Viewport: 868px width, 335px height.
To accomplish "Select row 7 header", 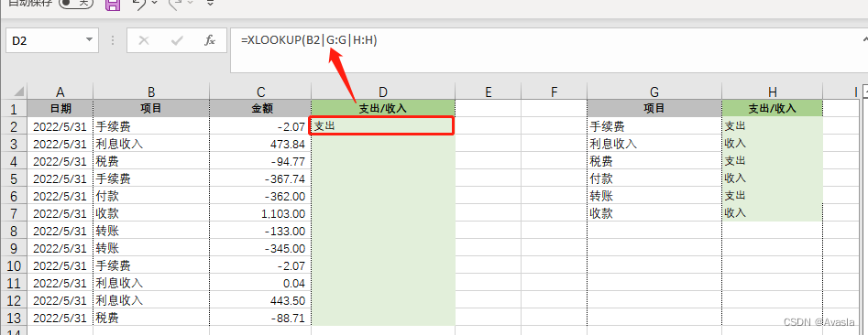I will tap(15, 213).
